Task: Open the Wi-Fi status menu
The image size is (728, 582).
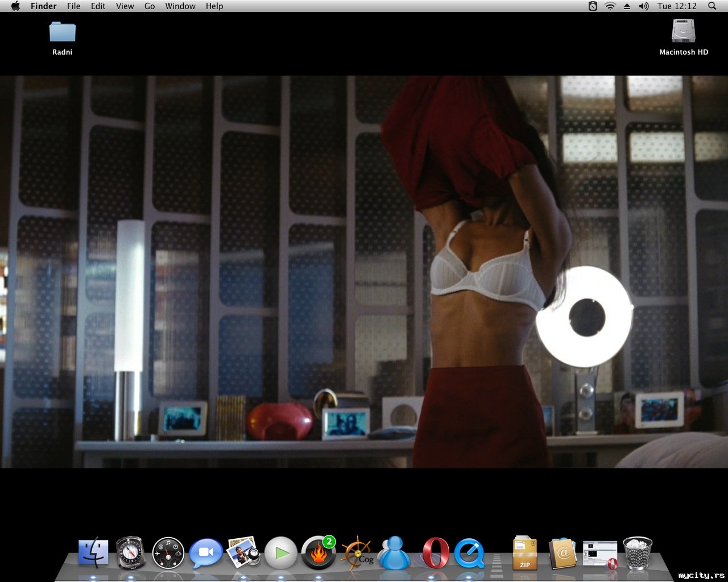Action: pyautogui.click(x=610, y=6)
